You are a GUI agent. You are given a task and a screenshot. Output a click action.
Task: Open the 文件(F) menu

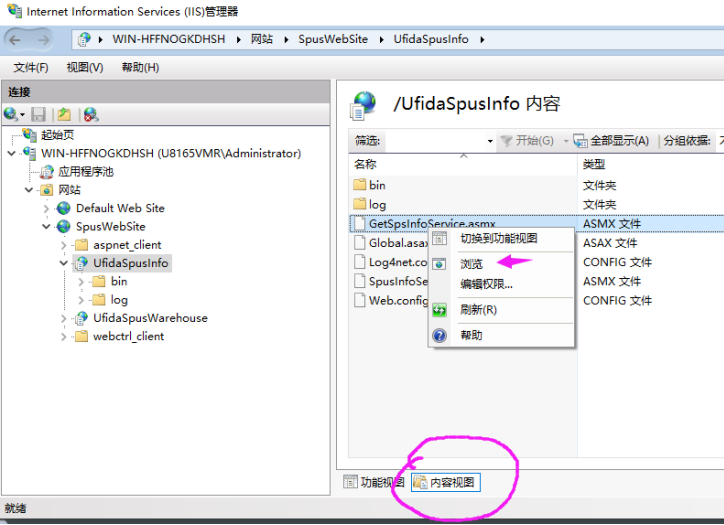pyautogui.click(x=30, y=67)
